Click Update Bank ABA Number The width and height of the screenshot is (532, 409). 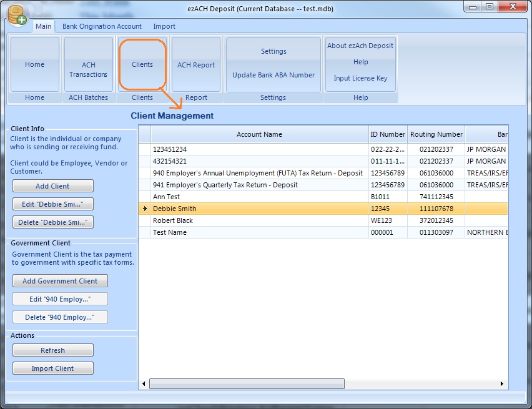[273, 75]
